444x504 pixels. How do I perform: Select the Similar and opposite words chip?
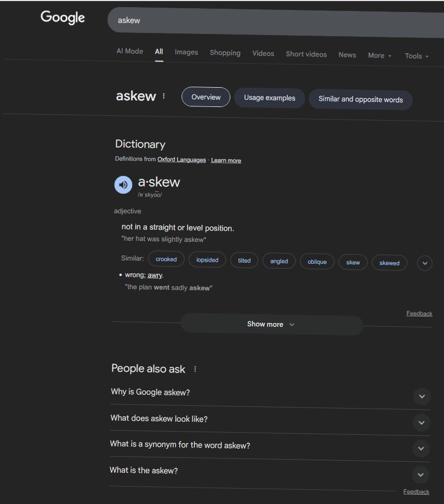click(x=361, y=100)
